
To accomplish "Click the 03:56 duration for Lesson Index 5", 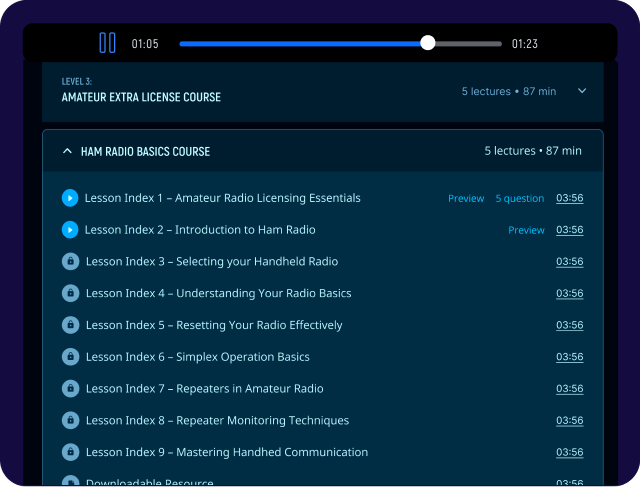I will point(569,325).
